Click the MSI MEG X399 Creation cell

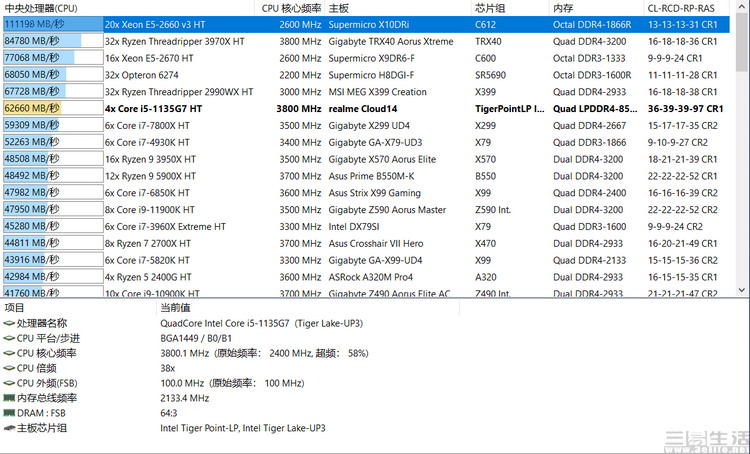[x=377, y=92]
